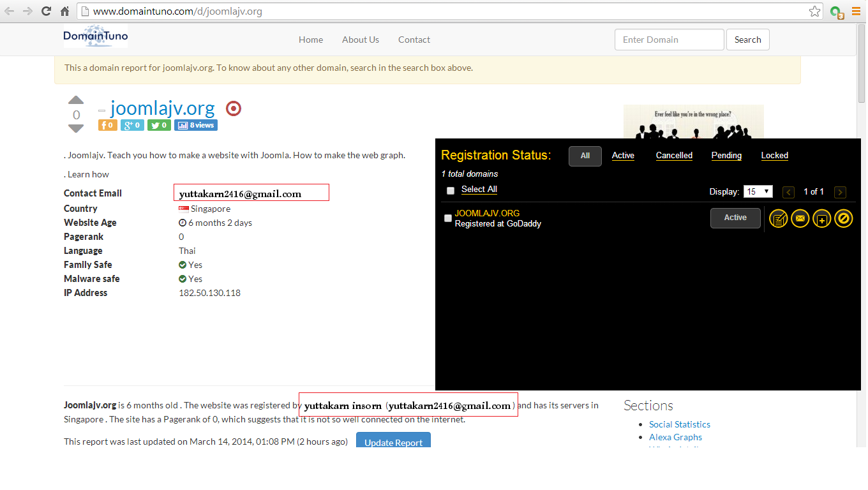Click the Sections heading
This screenshot has height=490, width=868.
(648, 406)
